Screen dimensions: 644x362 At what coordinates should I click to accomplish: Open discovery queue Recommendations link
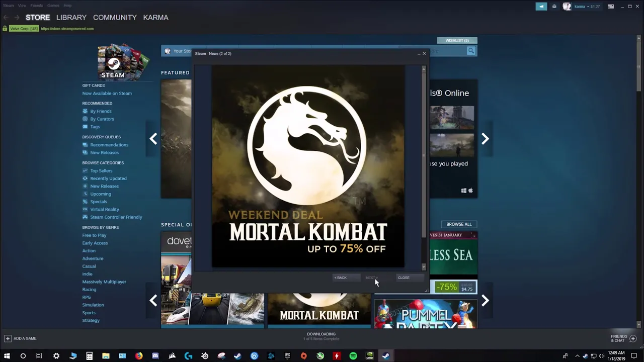pos(109,145)
